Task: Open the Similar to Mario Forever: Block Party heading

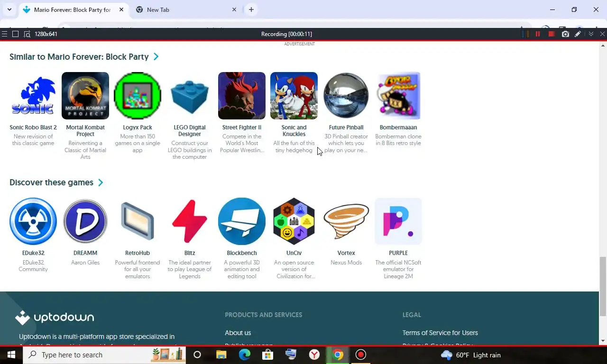Action: click(79, 57)
